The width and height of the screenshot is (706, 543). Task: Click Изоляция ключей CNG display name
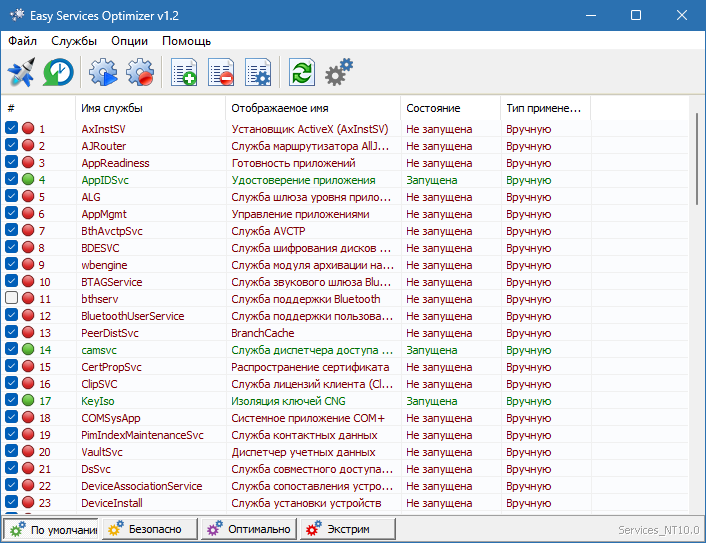click(x=289, y=401)
